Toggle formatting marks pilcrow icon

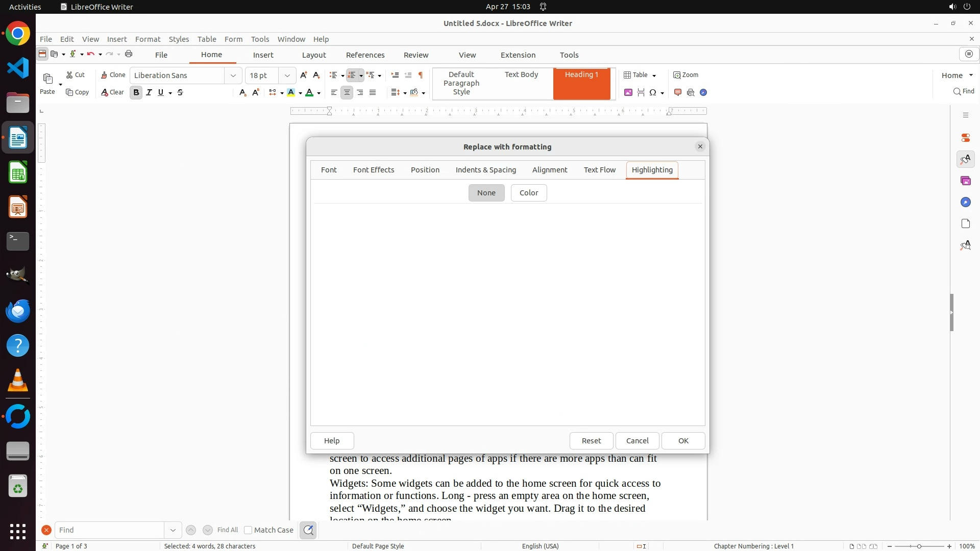click(421, 75)
